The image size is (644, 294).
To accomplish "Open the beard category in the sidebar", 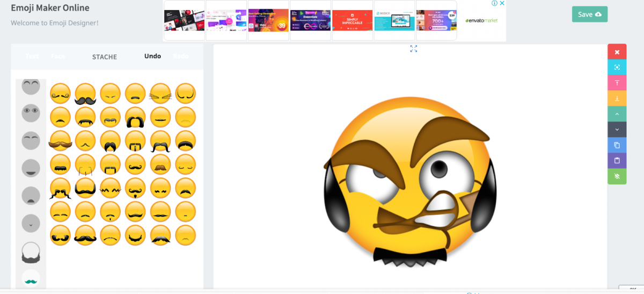I will coord(31,252).
